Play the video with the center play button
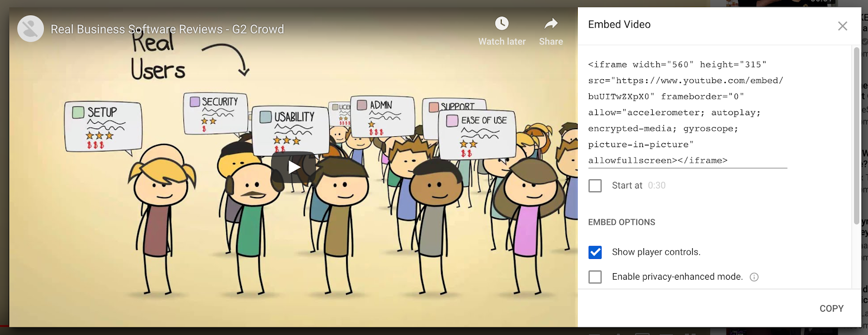The height and width of the screenshot is (335, 868). [x=293, y=167]
